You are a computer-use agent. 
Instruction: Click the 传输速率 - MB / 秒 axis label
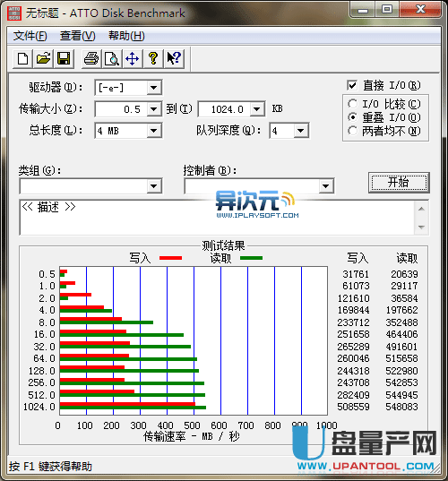tap(191, 436)
